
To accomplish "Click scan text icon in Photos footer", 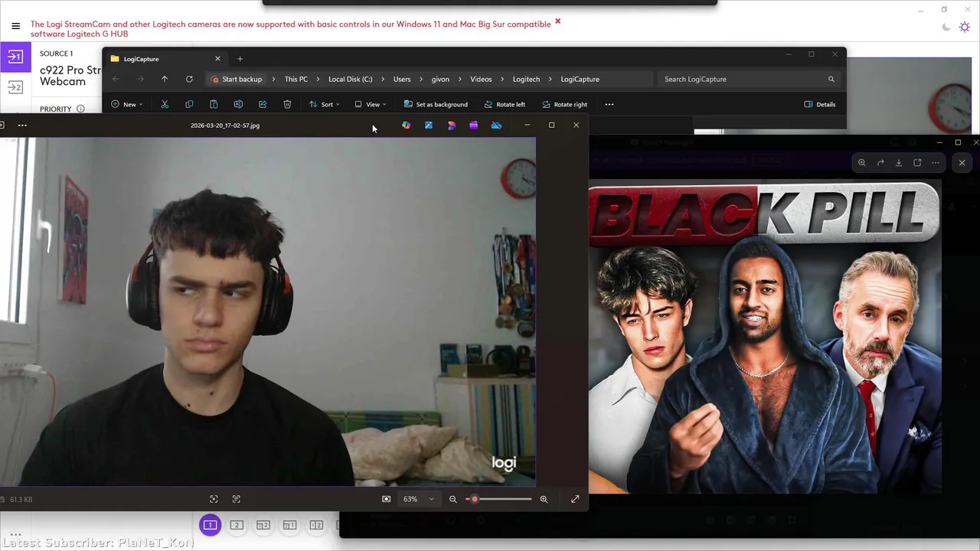I will tap(236, 499).
